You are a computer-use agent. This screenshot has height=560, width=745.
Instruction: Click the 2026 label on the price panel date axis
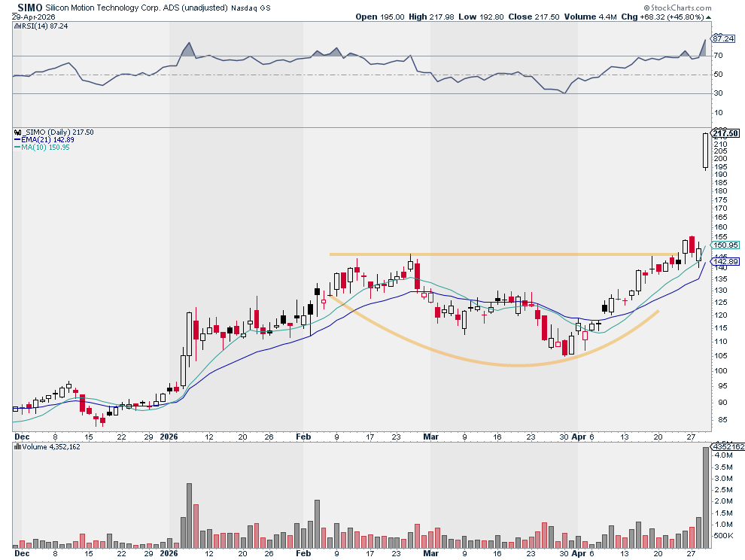point(169,437)
